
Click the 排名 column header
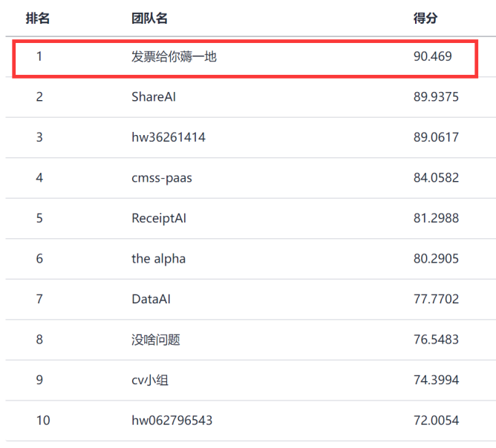click(x=38, y=19)
